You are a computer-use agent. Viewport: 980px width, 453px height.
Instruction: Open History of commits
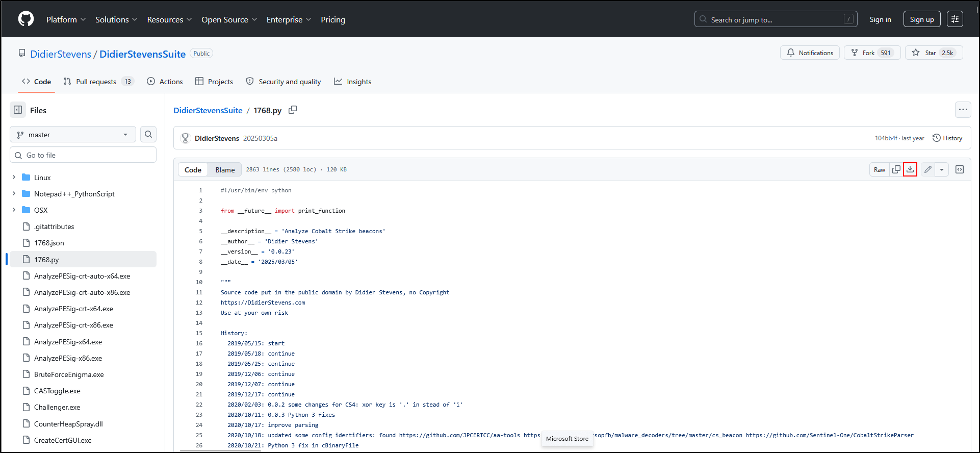[x=947, y=138]
